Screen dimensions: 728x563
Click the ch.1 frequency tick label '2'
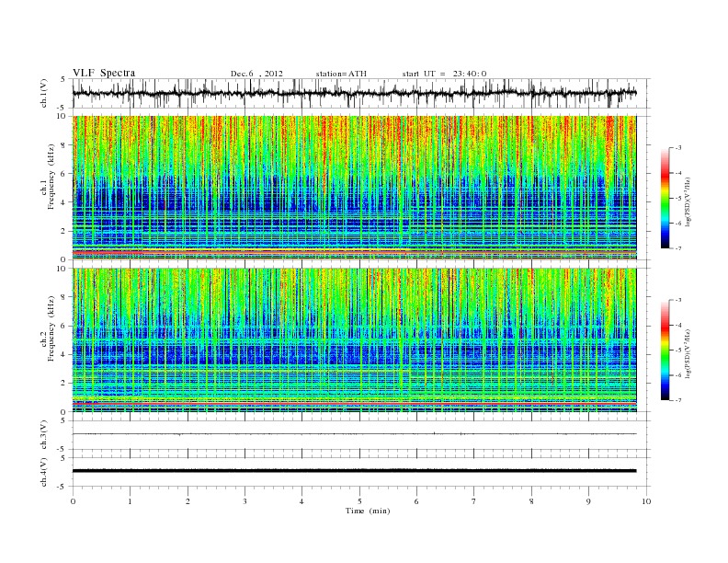pyautogui.click(x=63, y=231)
